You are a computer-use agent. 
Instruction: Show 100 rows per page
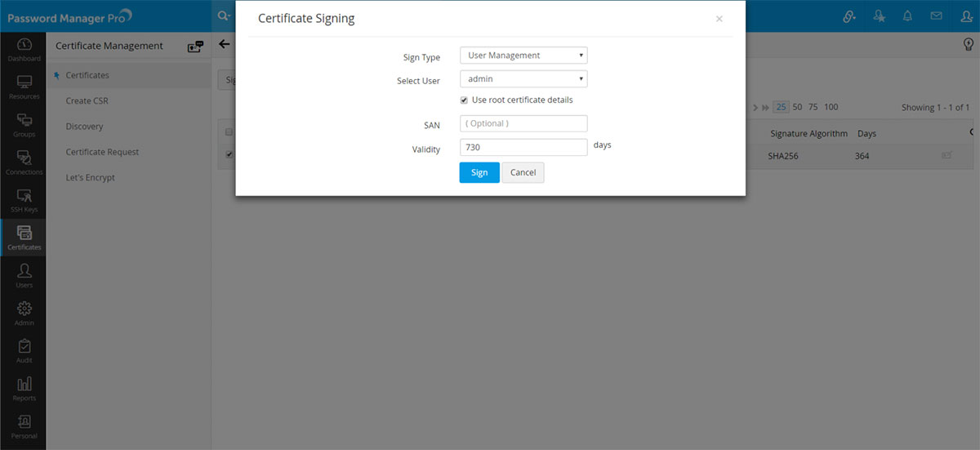point(831,107)
